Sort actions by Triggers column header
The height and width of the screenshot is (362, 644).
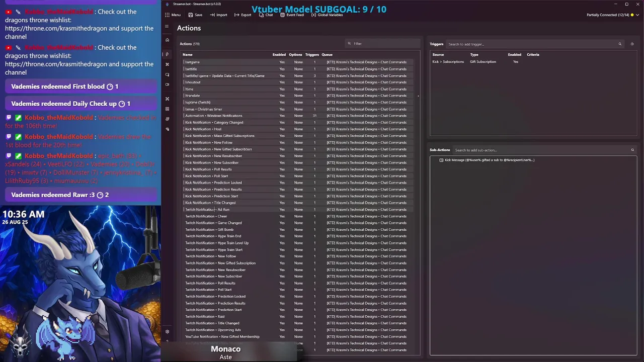tap(312, 55)
